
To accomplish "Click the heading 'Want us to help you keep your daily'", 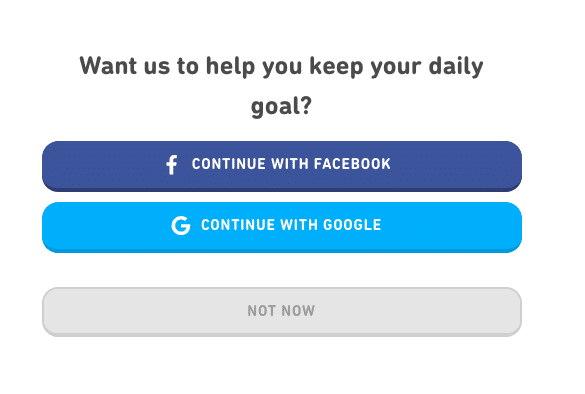I will (281, 66).
